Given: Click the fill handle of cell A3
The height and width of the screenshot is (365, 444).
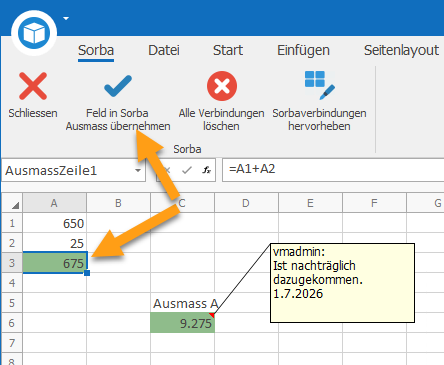Looking at the screenshot, I should tap(87, 273).
